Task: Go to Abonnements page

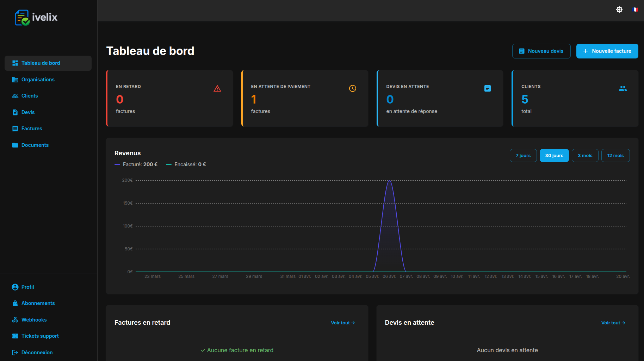Action: (38, 303)
